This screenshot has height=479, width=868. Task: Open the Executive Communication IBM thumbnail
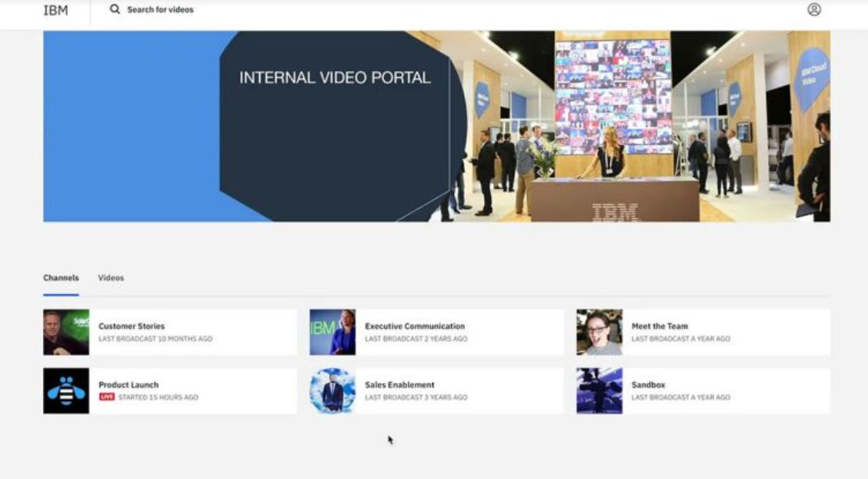click(x=333, y=332)
